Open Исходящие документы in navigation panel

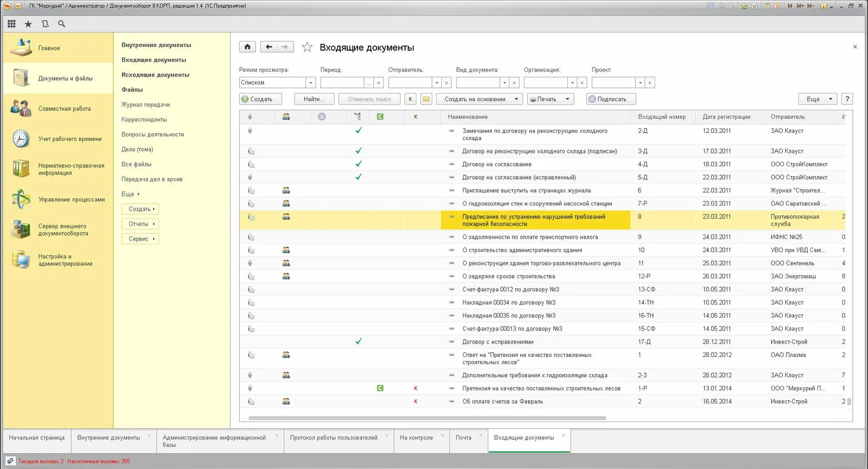coord(156,75)
